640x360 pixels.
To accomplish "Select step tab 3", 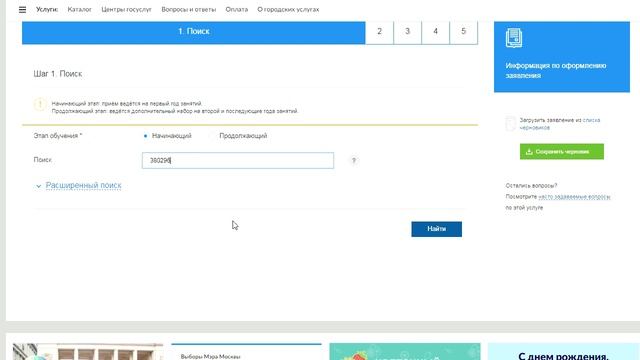I will click(x=407, y=32).
